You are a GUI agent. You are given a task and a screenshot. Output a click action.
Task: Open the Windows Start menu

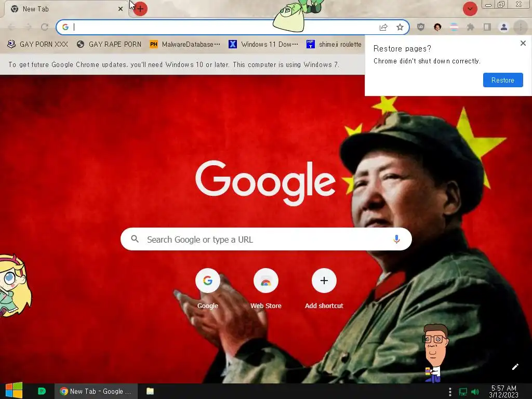(14, 391)
